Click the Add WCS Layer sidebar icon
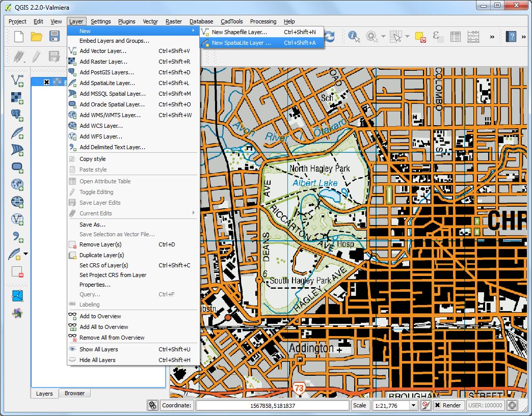This screenshot has height=416, width=532. coord(17,202)
